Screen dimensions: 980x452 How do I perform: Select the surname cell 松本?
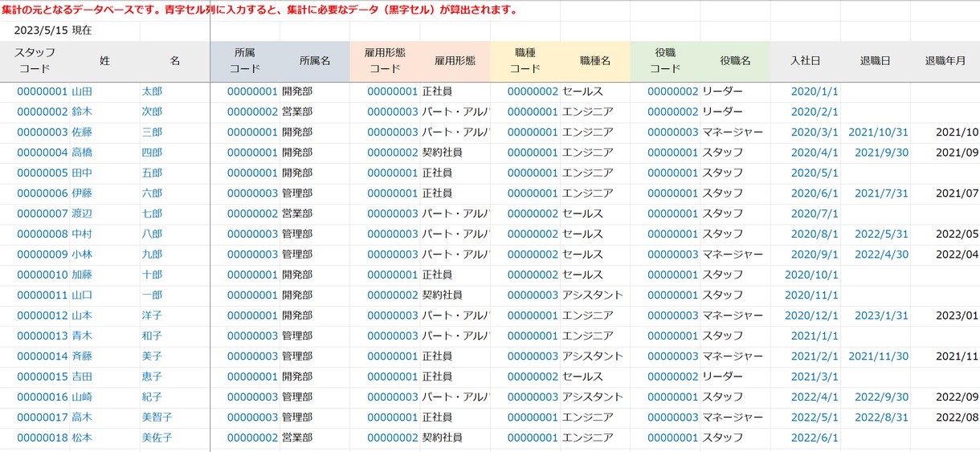coord(82,438)
